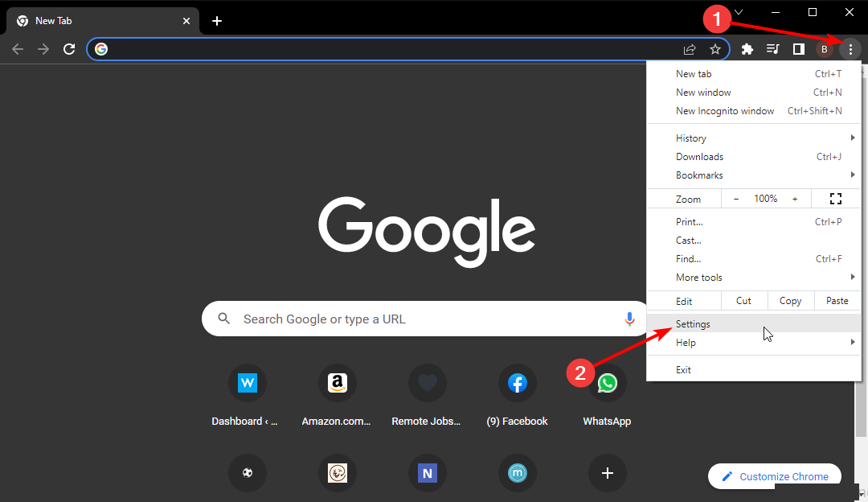Select Settings from the menu
The width and height of the screenshot is (868, 502).
coord(693,324)
